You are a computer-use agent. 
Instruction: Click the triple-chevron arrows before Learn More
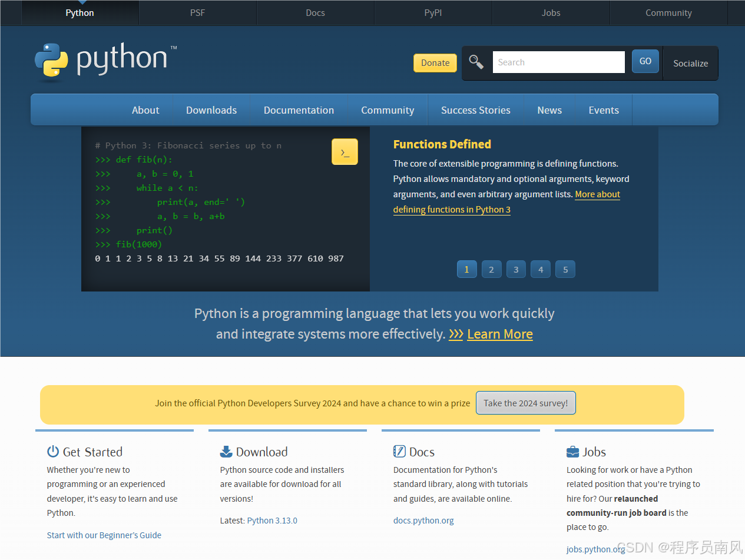(456, 334)
